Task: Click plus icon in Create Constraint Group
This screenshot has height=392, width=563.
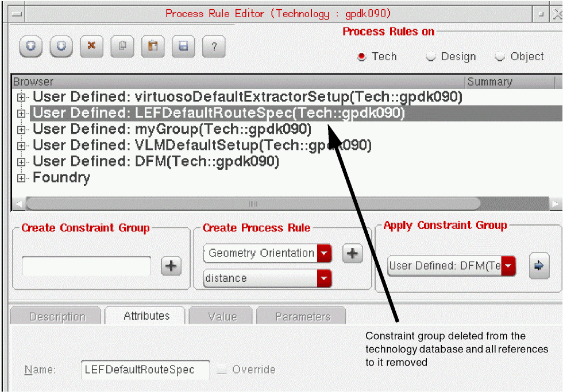Action: coord(171,266)
